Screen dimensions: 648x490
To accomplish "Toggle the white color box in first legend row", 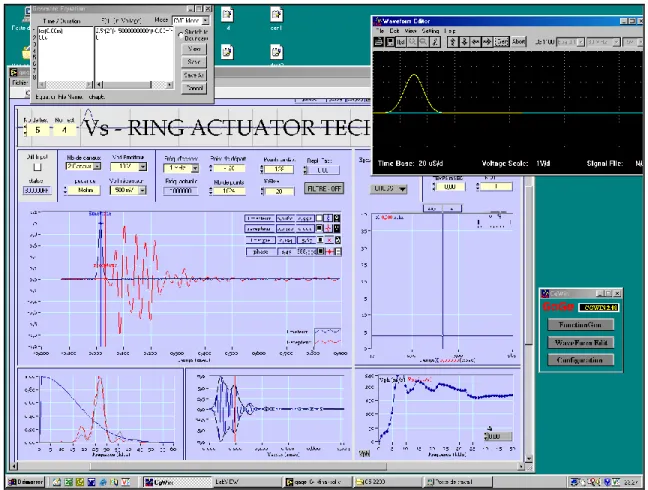I will (x=319, y=218).
